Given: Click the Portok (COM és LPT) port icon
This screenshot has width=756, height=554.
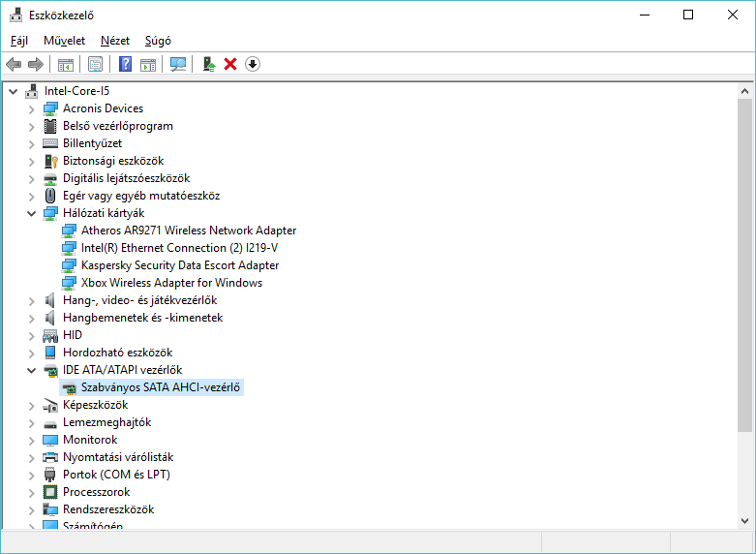Looking at the screenshot, I should point(50,475).
